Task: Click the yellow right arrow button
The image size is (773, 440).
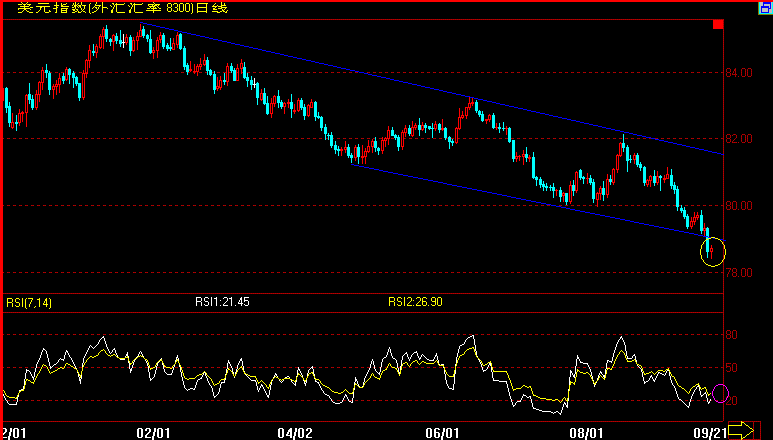Action: 741,430
